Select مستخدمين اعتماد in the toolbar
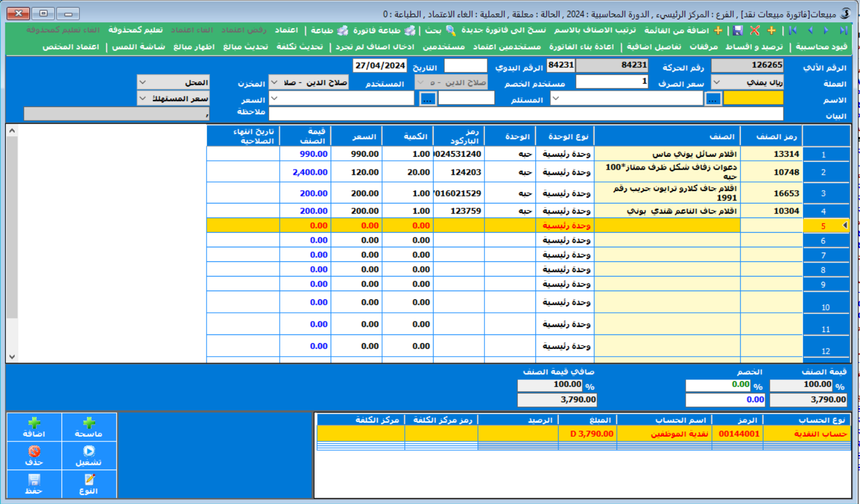860x504 pixels. [507, 47]
